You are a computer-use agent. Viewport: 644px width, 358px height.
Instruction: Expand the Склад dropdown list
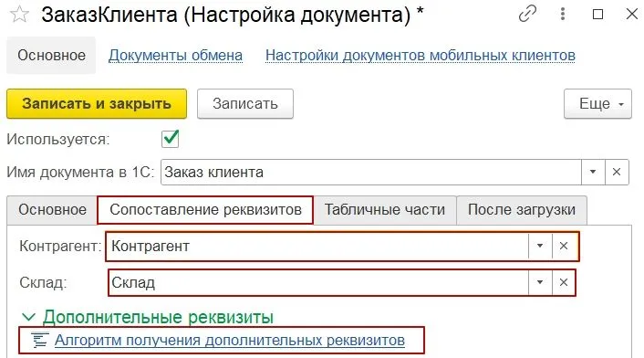tap(540, 282)
